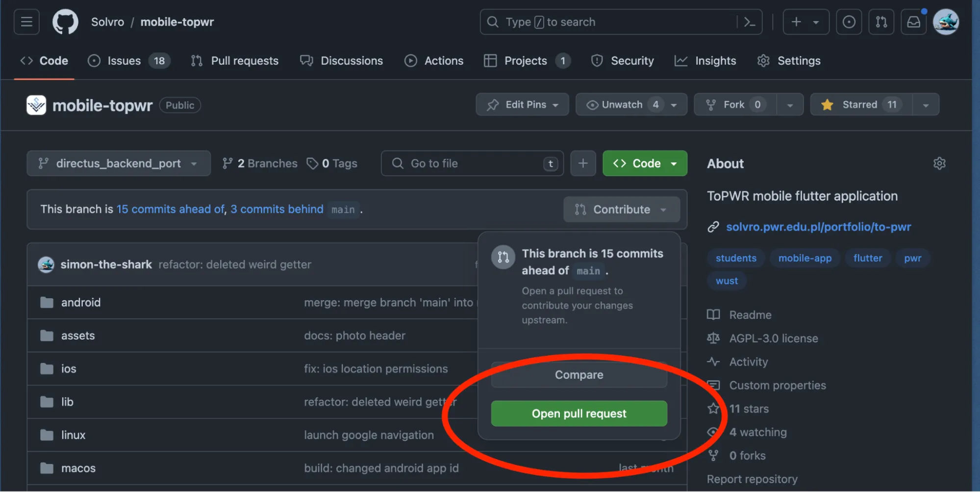Image resolution: width=980 pixels, height=492 pixels.
Task: Click the add file plus button
Action: [x=583, y=163]
